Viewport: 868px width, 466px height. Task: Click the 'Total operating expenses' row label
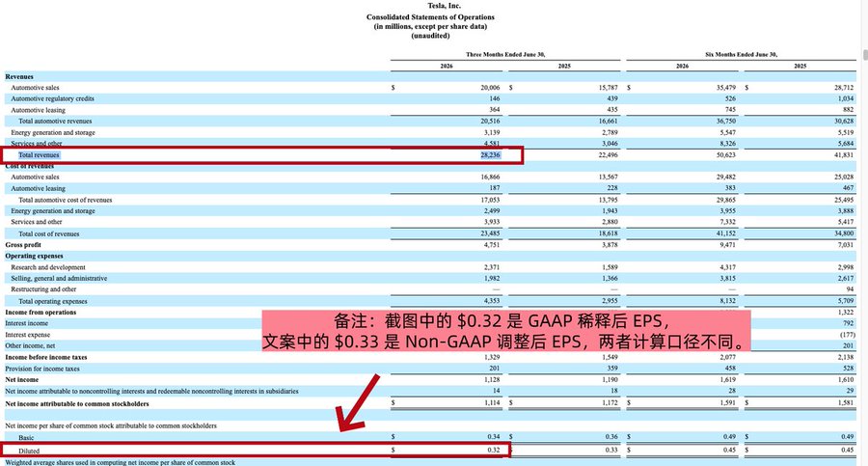coord(53,301)
